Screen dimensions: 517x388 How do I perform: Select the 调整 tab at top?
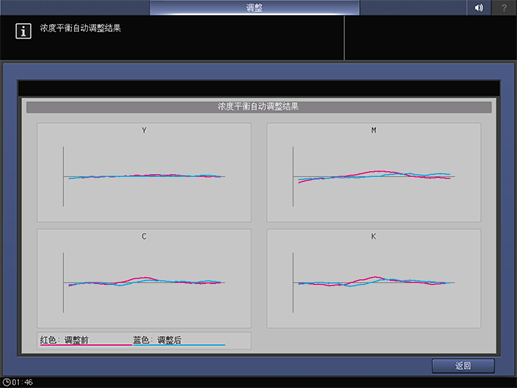(x=254, y=7)
